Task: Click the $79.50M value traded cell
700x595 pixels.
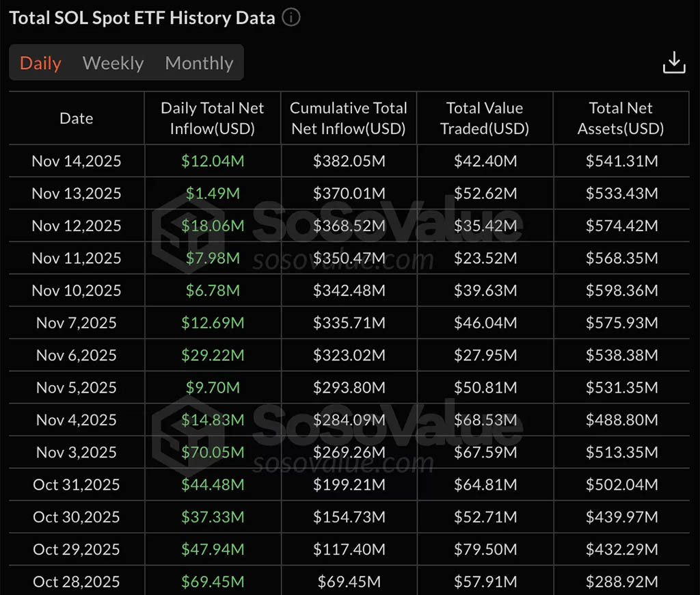Action: pos(485,549)
